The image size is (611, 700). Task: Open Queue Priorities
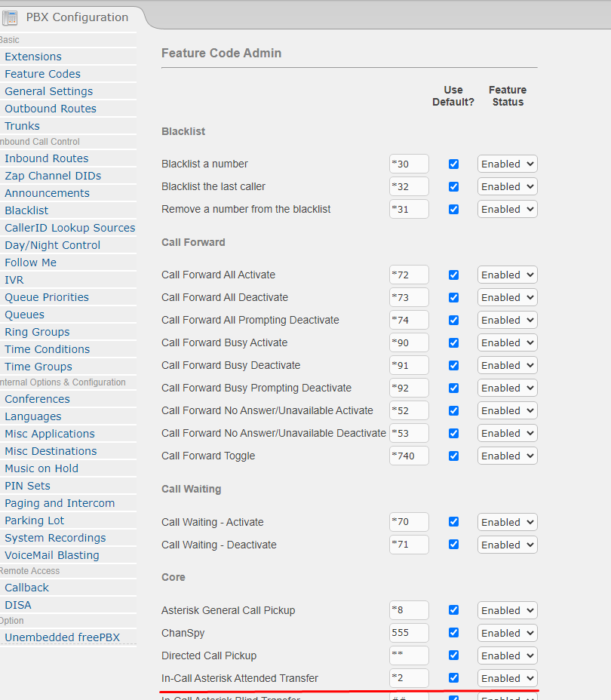[x=47, y=298]
